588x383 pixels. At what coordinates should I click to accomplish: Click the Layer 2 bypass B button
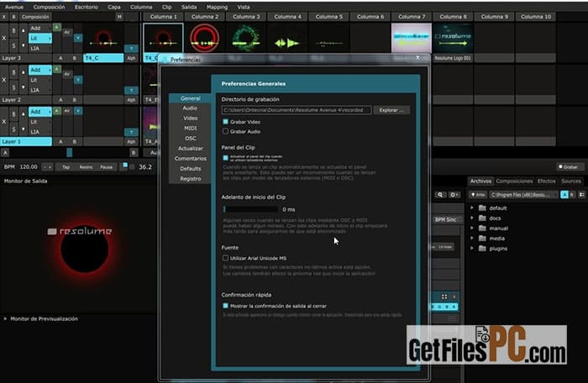coord(14,72)
